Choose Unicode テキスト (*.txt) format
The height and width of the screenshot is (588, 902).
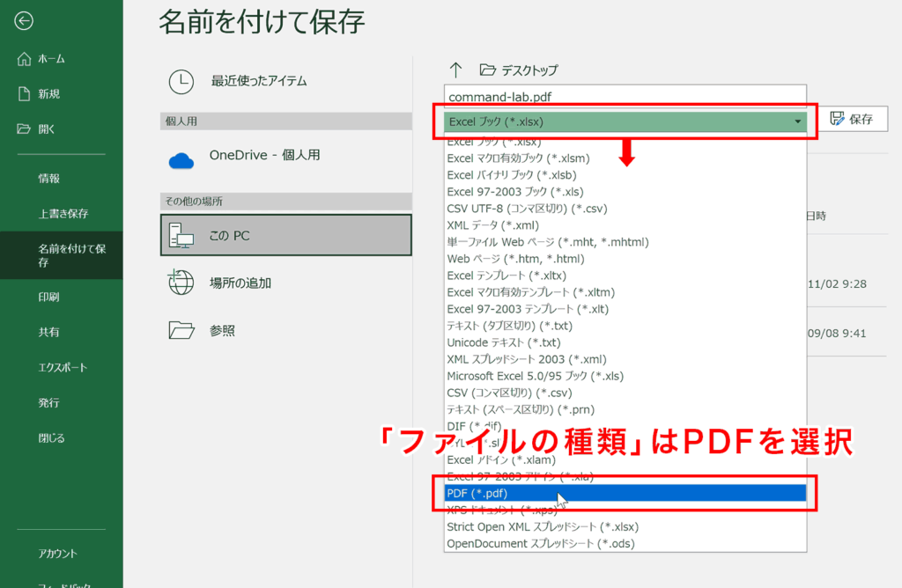click(x=625, y=342)
